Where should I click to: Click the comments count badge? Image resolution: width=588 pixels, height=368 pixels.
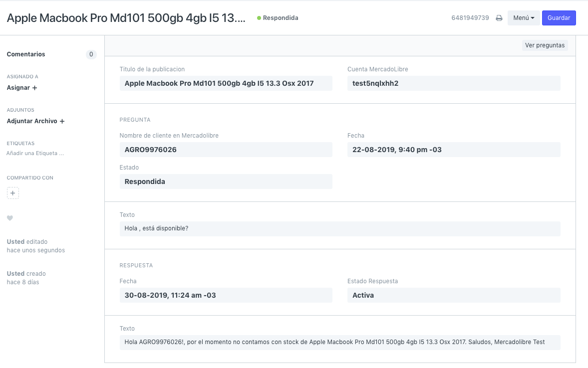coord(91,54)
